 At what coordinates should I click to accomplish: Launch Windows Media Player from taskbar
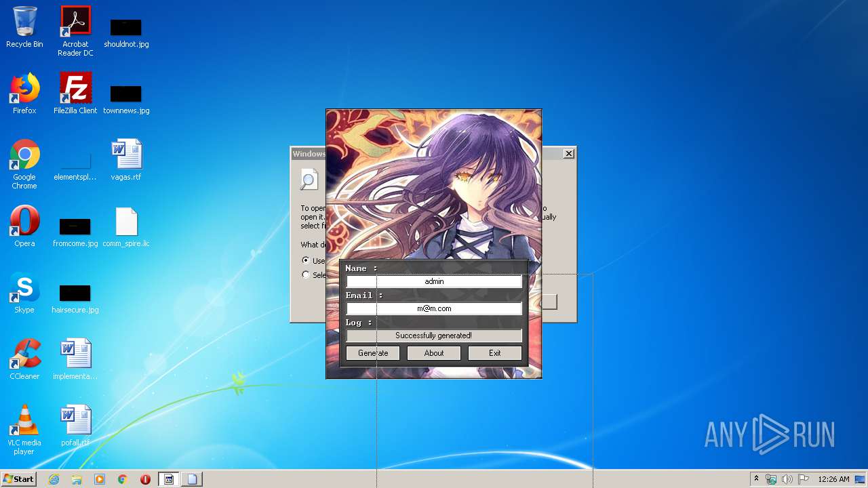[100, 479]
